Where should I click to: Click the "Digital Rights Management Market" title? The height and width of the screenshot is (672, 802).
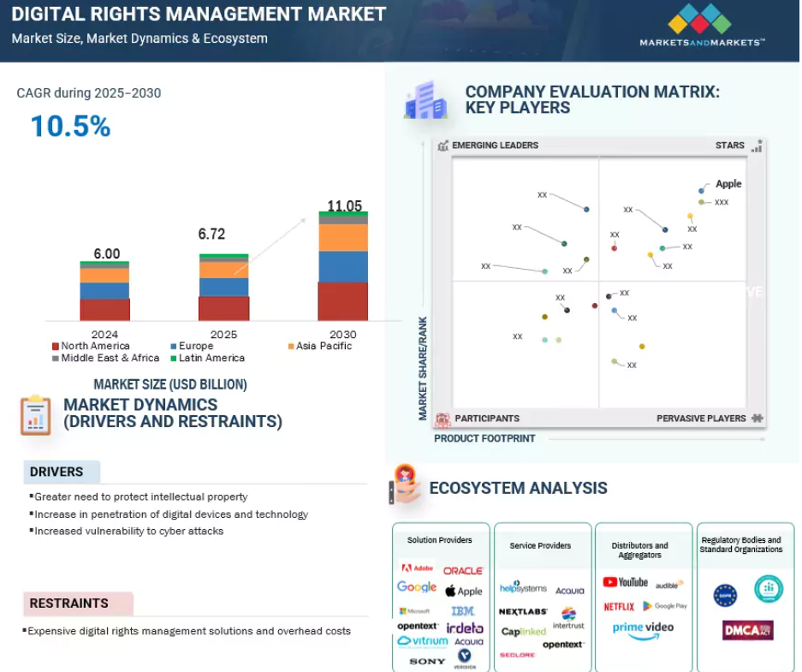click(x=199, y=15)
